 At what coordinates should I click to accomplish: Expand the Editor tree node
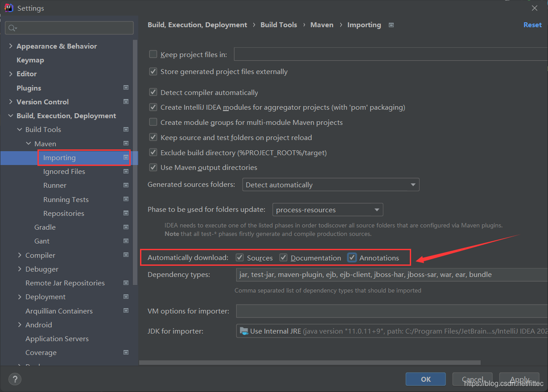pyautogui.click(x=11, y=74)
